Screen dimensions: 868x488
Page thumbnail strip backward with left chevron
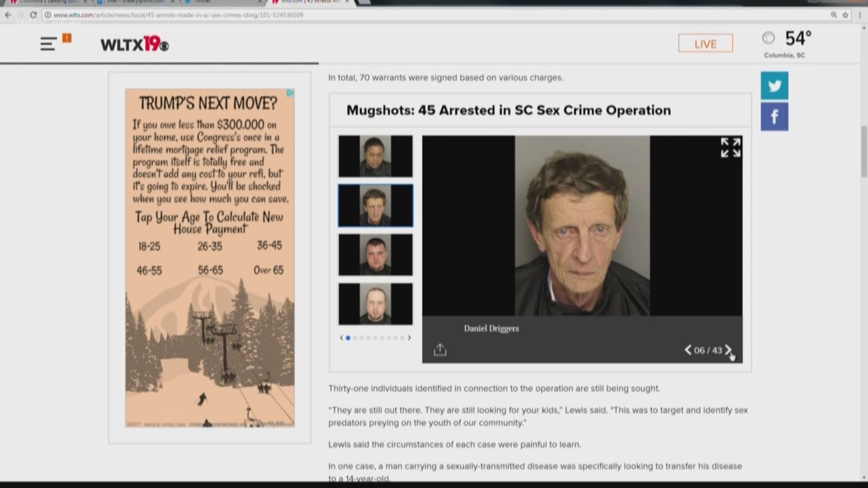(x=341, y=338)
